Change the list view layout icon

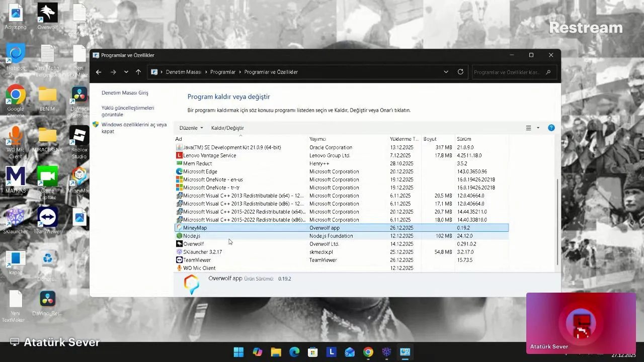point(528,128)
